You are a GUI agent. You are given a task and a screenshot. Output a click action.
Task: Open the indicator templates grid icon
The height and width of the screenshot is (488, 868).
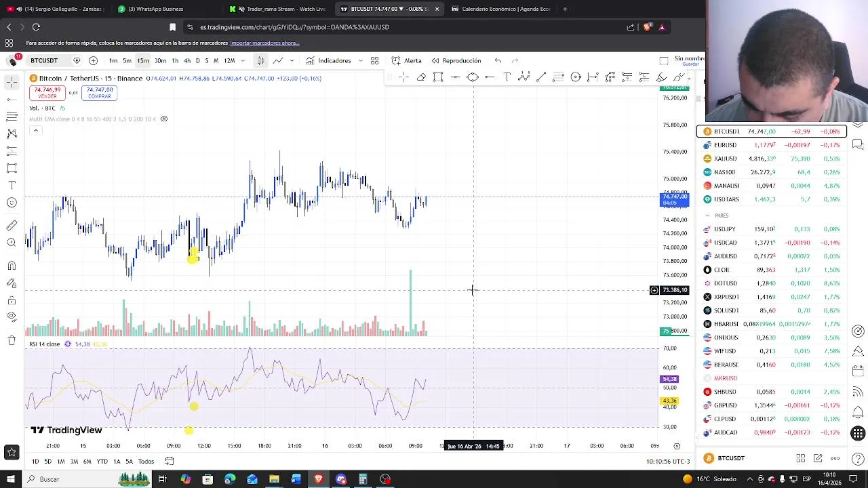coord(374,60)
